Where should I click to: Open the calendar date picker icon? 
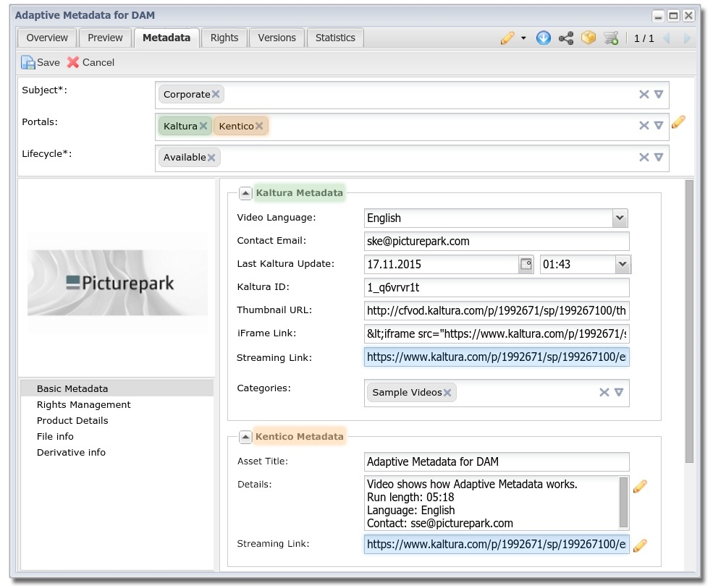526,264
